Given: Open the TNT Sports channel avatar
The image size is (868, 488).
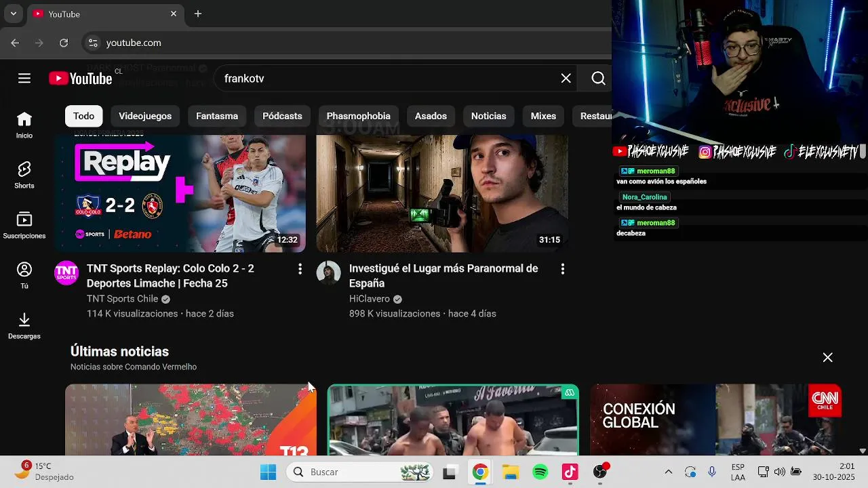Looking at the screenshot, I should tap(66, 273).
